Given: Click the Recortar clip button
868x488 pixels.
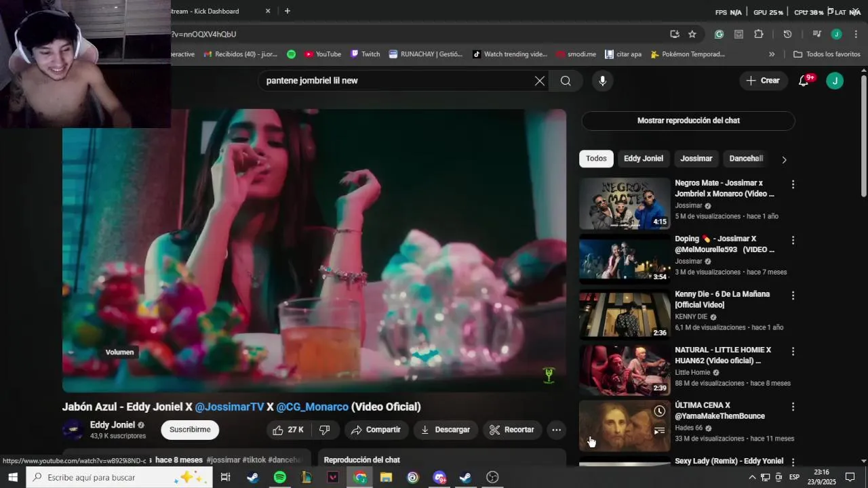Looking at the screenshot, I should (x=512, y=430).
